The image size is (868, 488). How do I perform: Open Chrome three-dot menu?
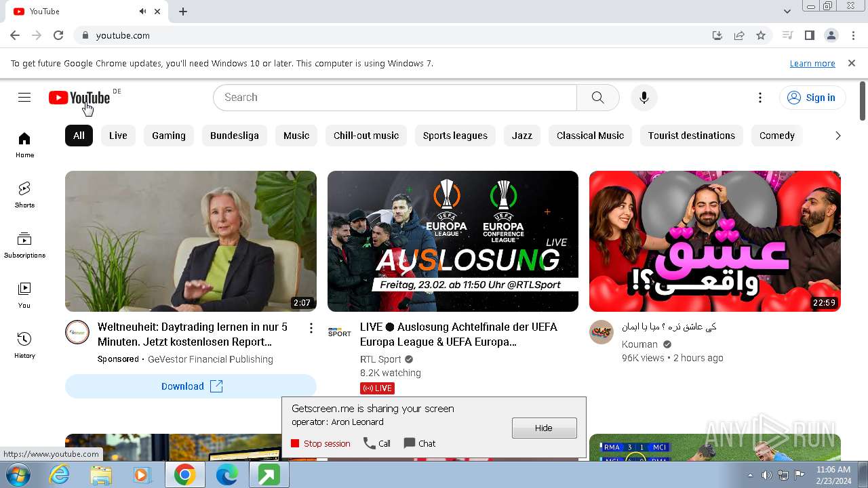852,35
